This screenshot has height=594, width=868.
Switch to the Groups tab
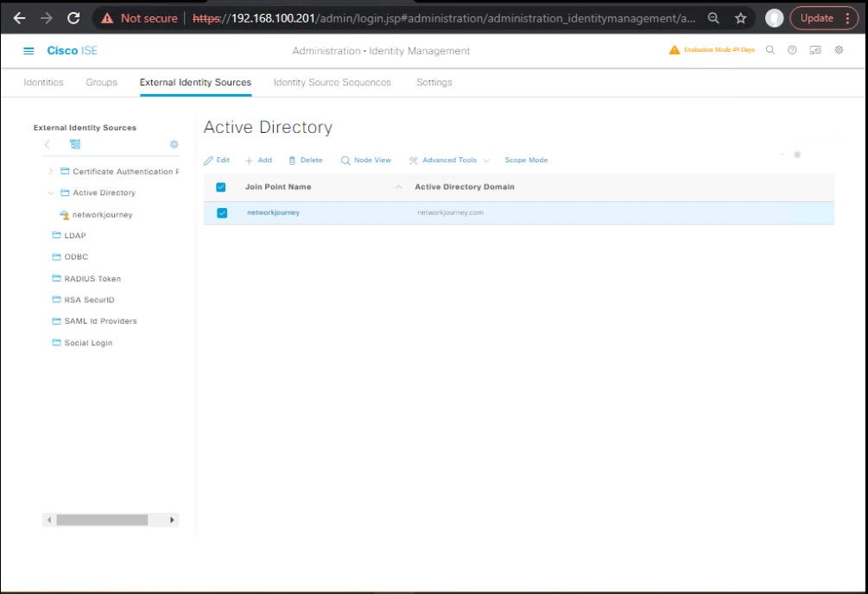[101, 82]
